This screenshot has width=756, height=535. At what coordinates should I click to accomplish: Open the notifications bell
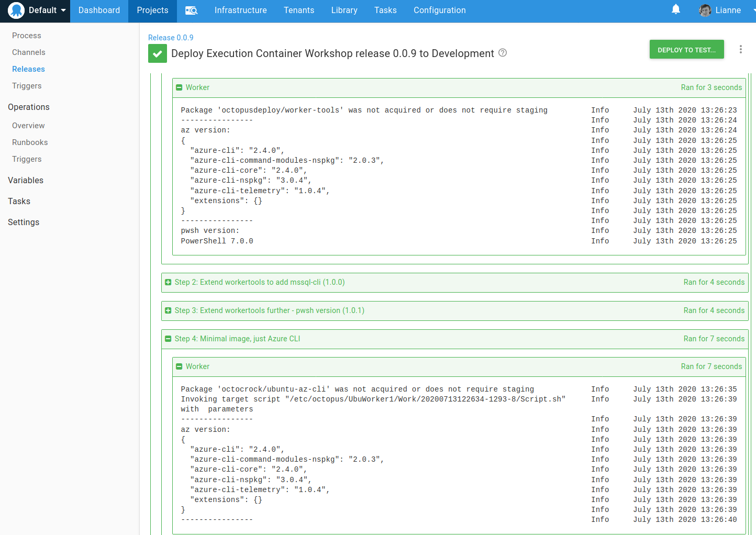(676, 9)
